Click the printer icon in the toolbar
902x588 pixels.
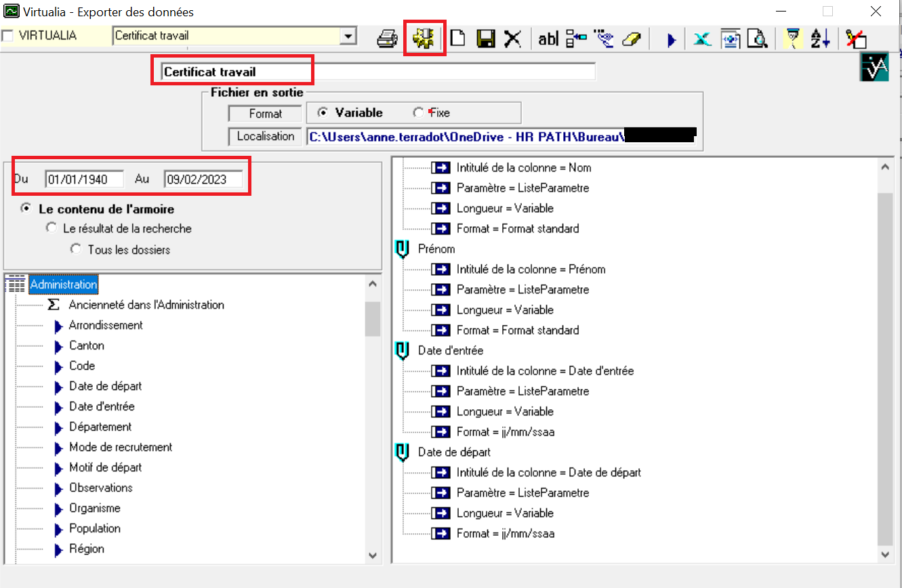click(387, 39)
